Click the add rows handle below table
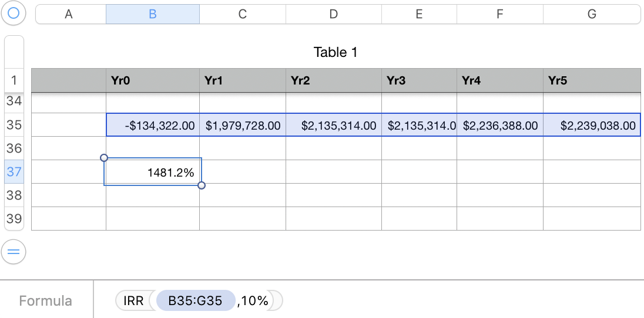This screenshot has height=318, width=644. 14,253
